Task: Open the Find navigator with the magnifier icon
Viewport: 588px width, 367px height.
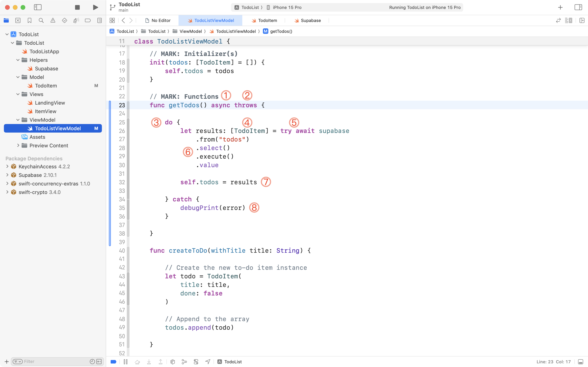Action: point(41,20)
